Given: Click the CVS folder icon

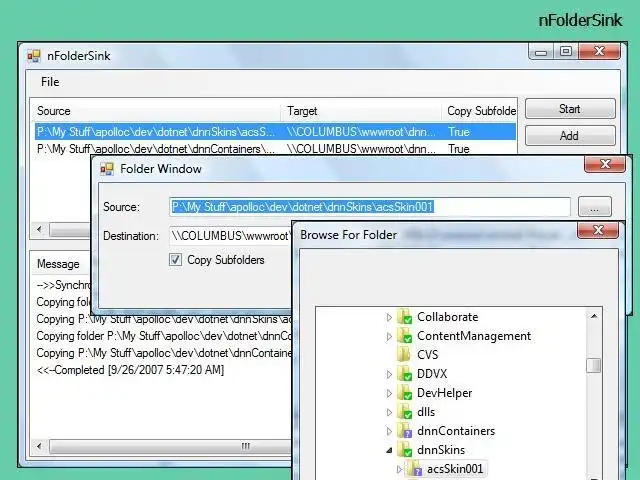Looking at the screenshot, I should 404,354.
